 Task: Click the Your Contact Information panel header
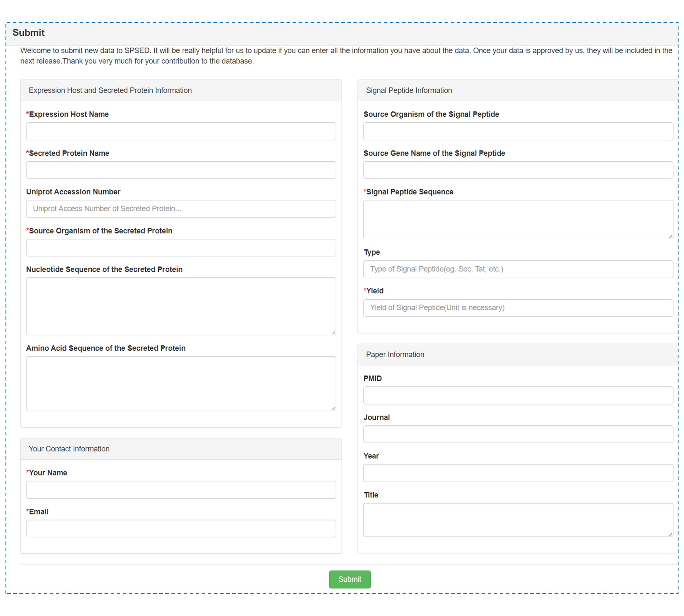coord(181,449)
